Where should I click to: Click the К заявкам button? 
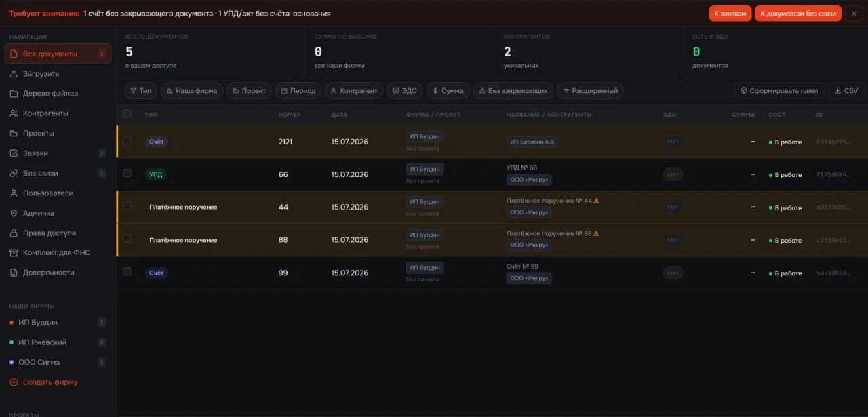pyautogui.click(x=730, y=14)
